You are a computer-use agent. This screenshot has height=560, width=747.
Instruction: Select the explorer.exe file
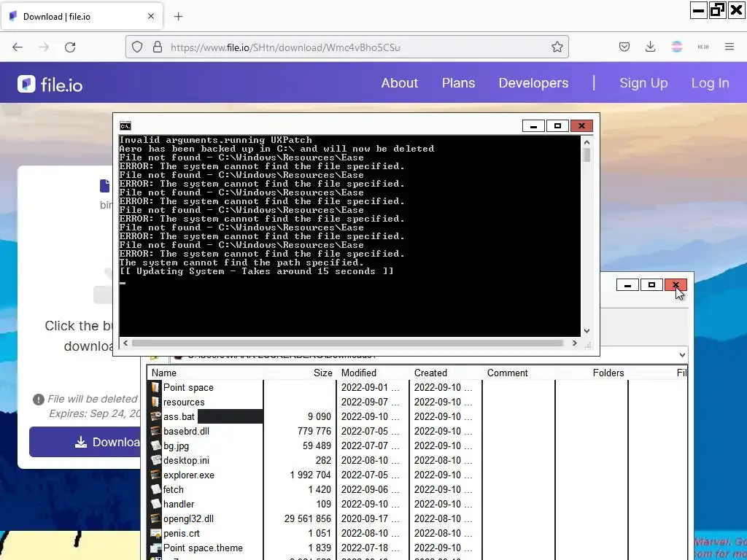coord(189,475)
